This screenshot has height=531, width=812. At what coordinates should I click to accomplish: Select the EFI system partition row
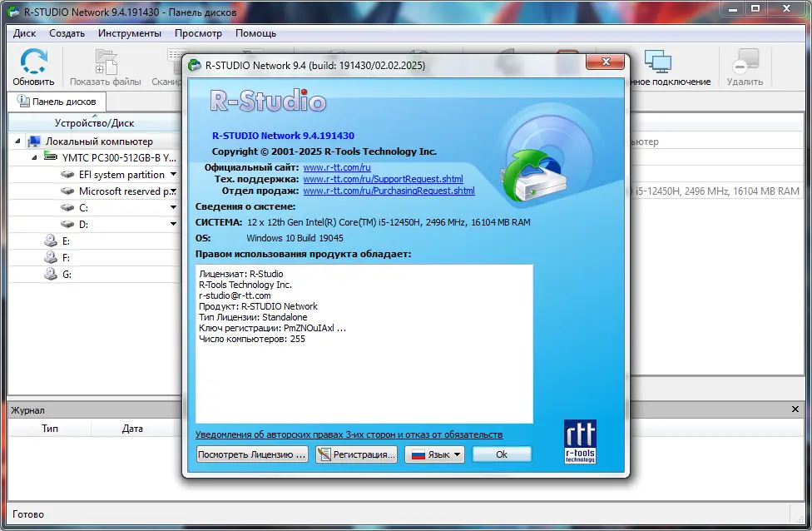(x=95, y=175)
